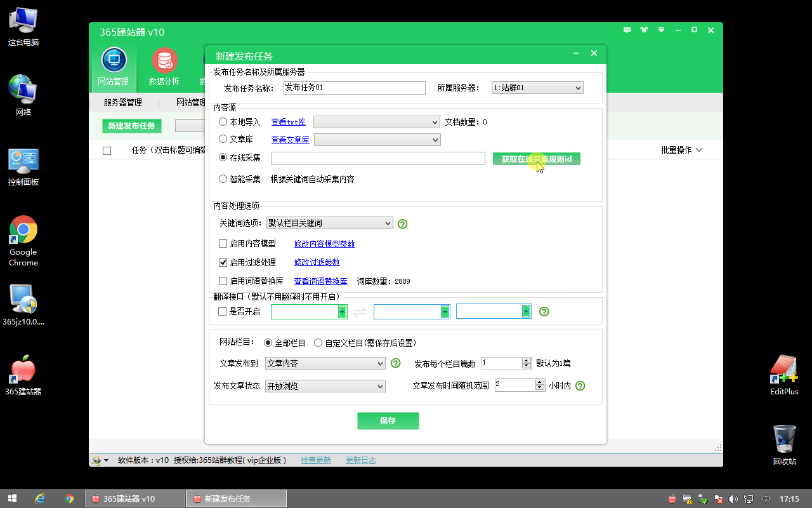The width and height of the screenshot is (812, 508).
Task: Open the 查看文章库 link
Action: (291, 140)
